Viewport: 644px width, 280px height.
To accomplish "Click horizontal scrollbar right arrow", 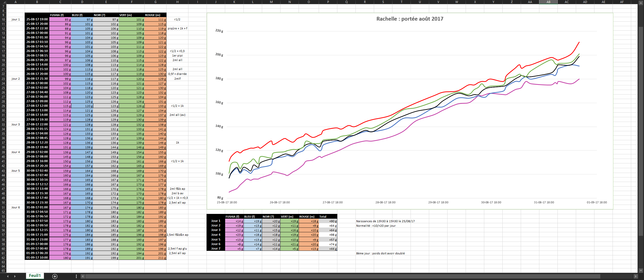I will pyautogui.click(x=636, y=276).
